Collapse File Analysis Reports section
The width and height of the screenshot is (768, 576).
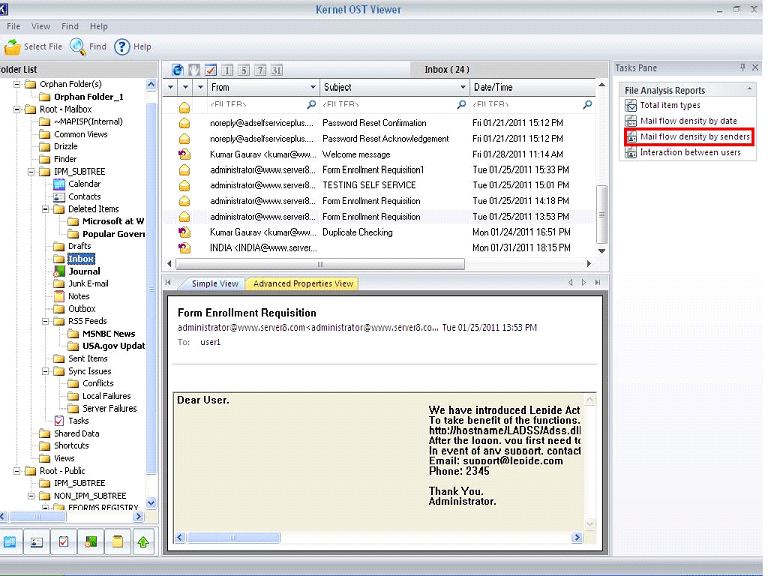[749, 90]
